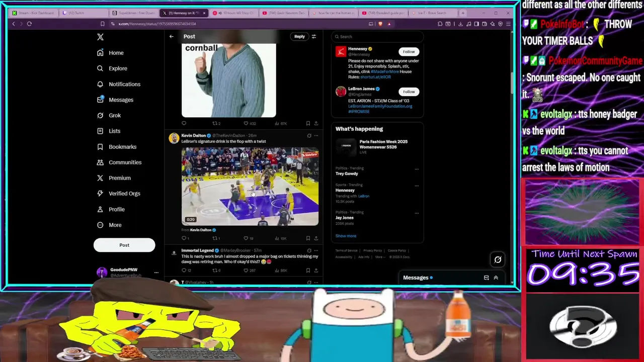Click the Verified Orgs lightning icon
Viewport: 644px width, 362px height.
point(100,194)
